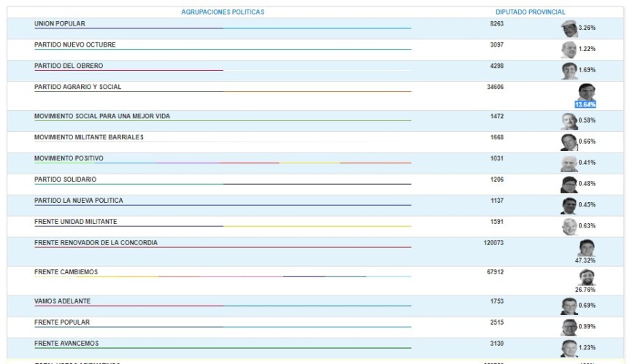The width and height of the screenshot is (630, 364).
Task: Click the Partido Agrario y Social candidate photo
Action: tap(585, 92)
